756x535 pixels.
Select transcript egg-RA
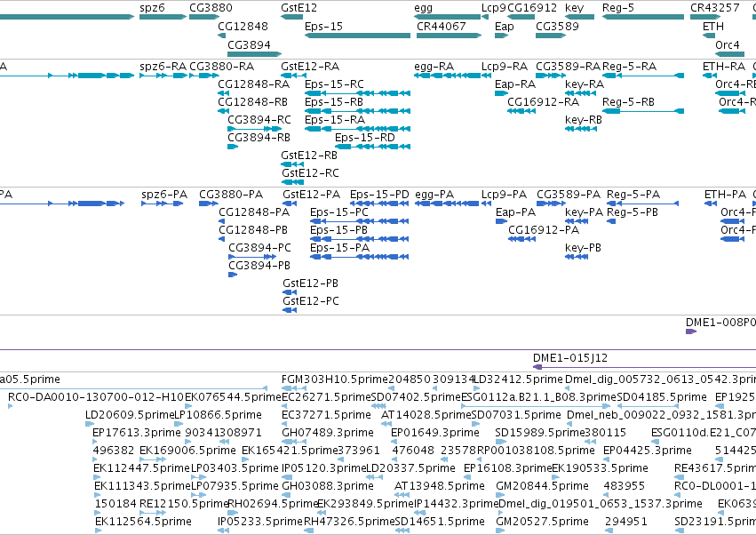448,76
